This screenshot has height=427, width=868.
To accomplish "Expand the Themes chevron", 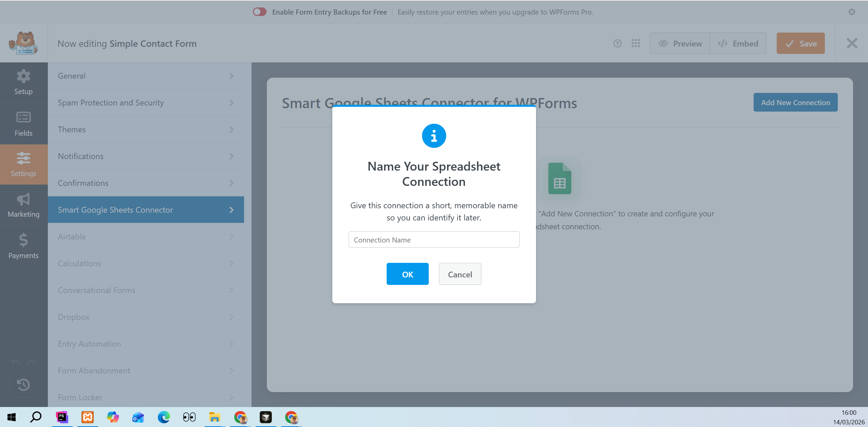I will pyautogui.click(x=231, y=130).
